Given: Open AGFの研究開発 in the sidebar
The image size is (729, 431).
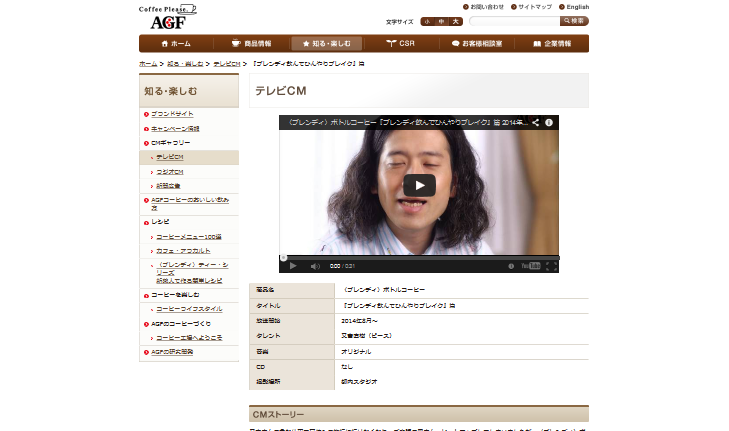Looking at the screenshot, I should [172, 352].
